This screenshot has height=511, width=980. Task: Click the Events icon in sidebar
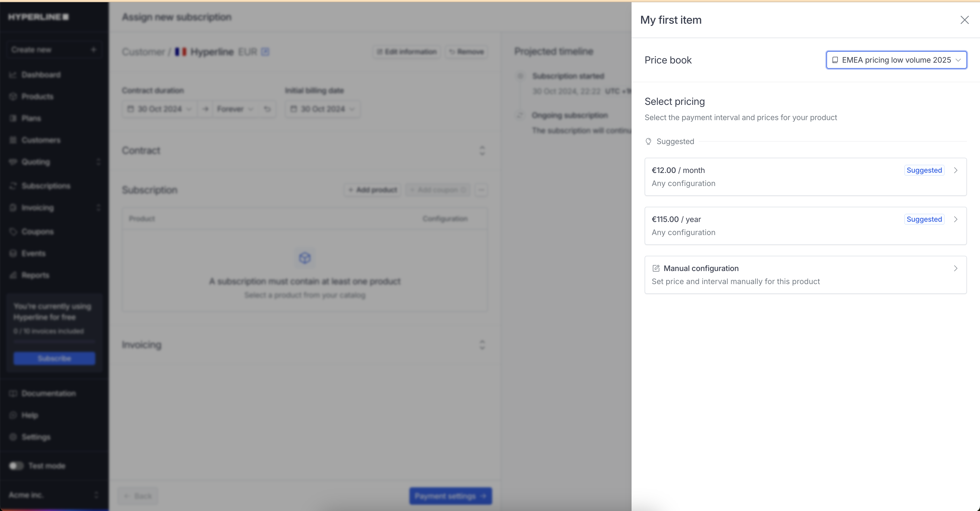click(x=13, y=253)
